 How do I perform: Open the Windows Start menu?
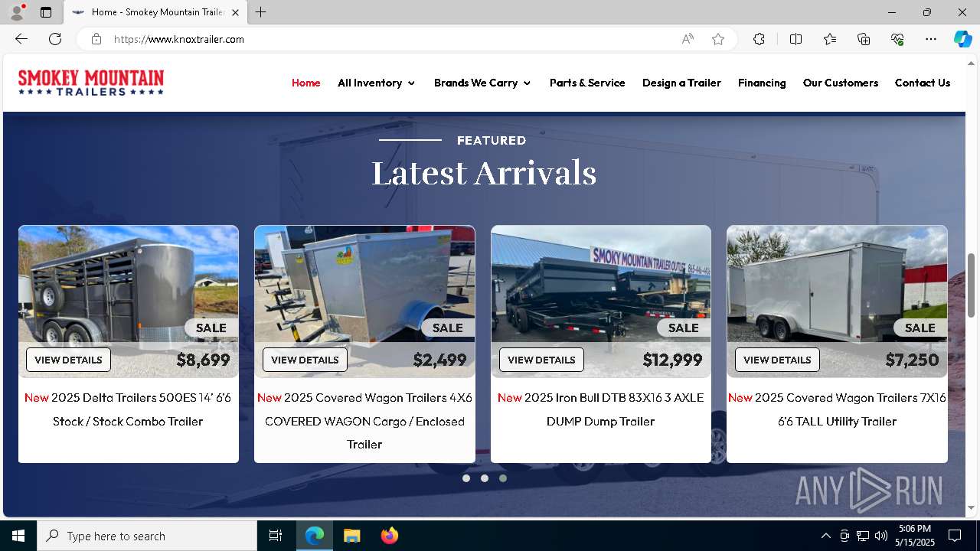point(18,536)
